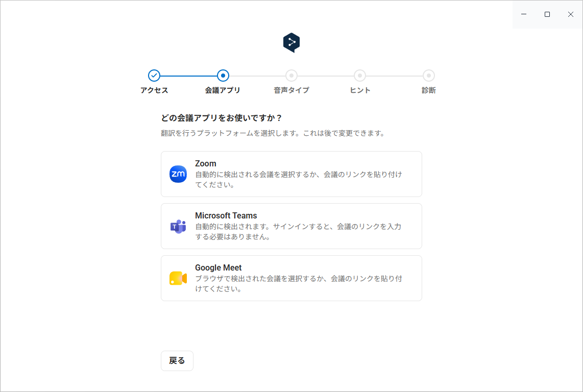This screenshot has height=392, width=583.
Task: Maximize the setup window
Action: pos(547,14)
